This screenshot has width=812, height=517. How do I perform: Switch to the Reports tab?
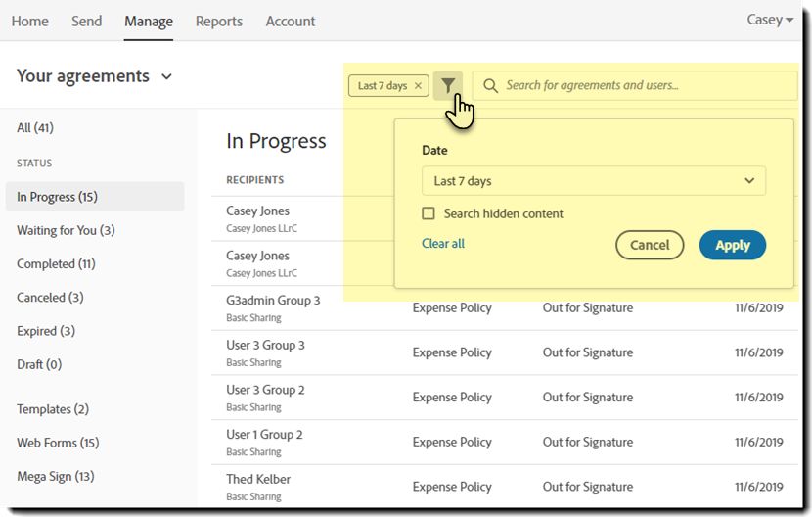219,21
